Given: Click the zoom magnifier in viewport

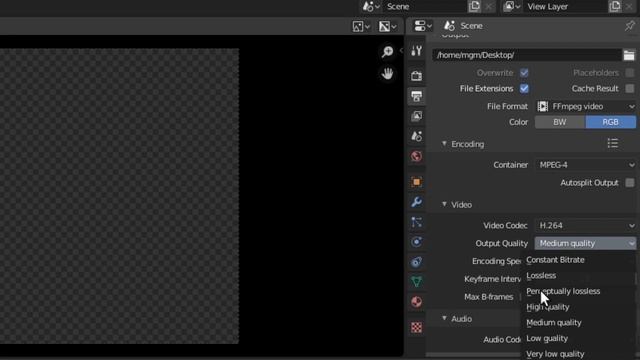Looking at the screenshot, I should (x=387, y=51).
